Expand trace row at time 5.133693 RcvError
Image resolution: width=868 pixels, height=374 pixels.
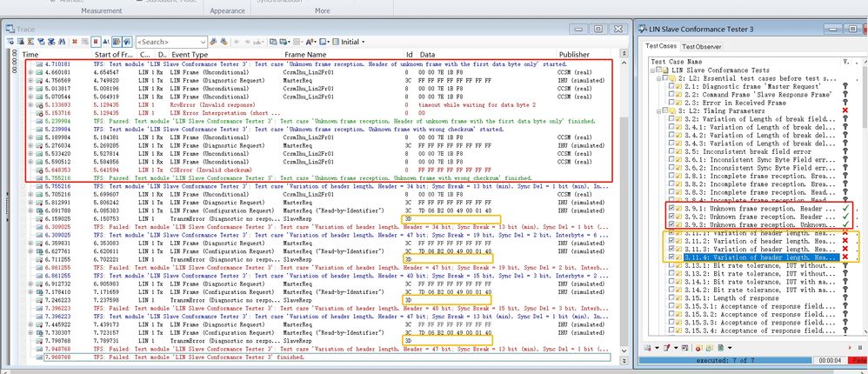(30, 104)
